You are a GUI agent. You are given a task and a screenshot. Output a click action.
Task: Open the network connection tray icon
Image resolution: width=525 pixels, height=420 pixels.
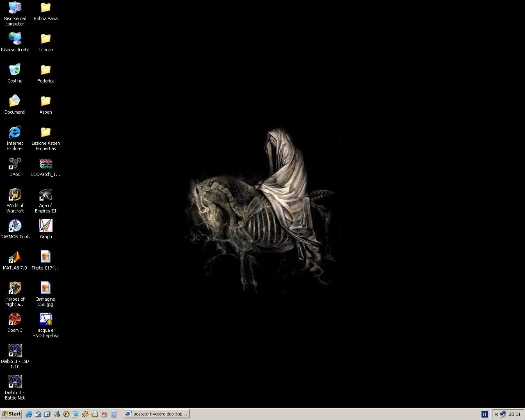503,414
